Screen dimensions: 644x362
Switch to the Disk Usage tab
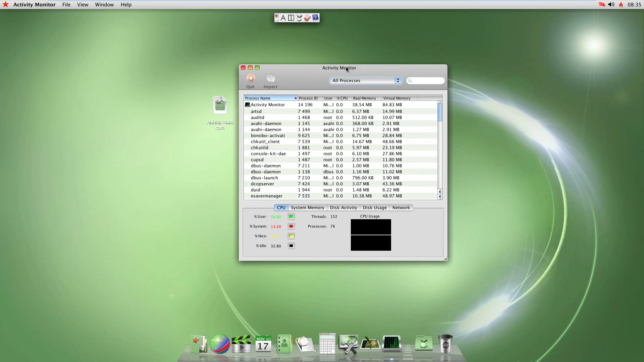point(375,208)
